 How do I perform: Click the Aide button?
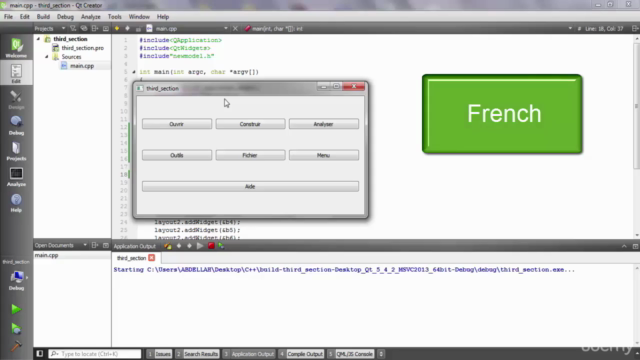click(x=250, y=186)
